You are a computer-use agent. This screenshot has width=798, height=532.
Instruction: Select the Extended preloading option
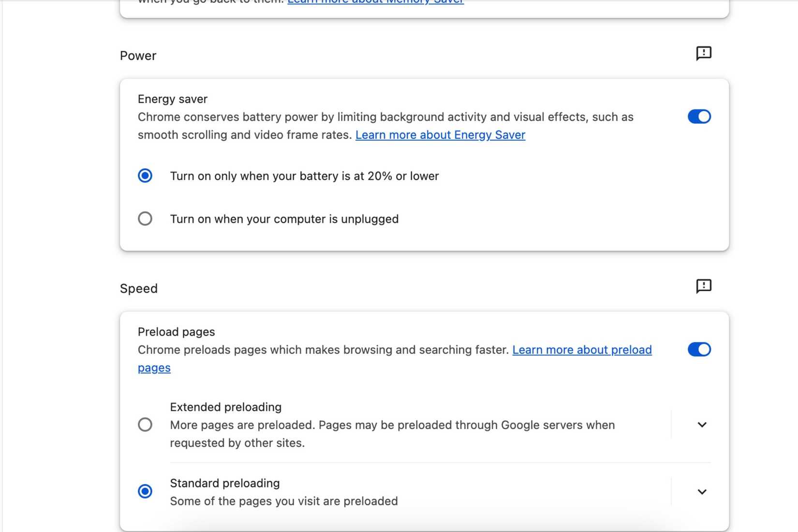pos(145,425)
